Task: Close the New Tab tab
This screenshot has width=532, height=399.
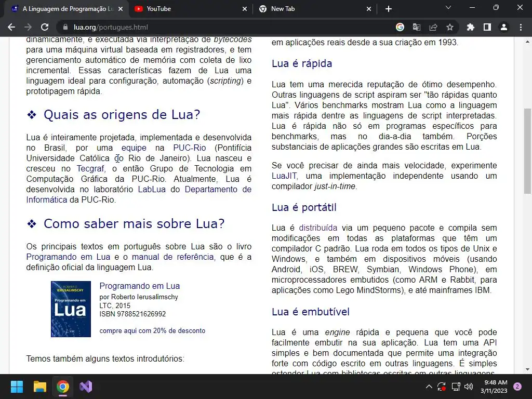Action: (x=369, y=9)
